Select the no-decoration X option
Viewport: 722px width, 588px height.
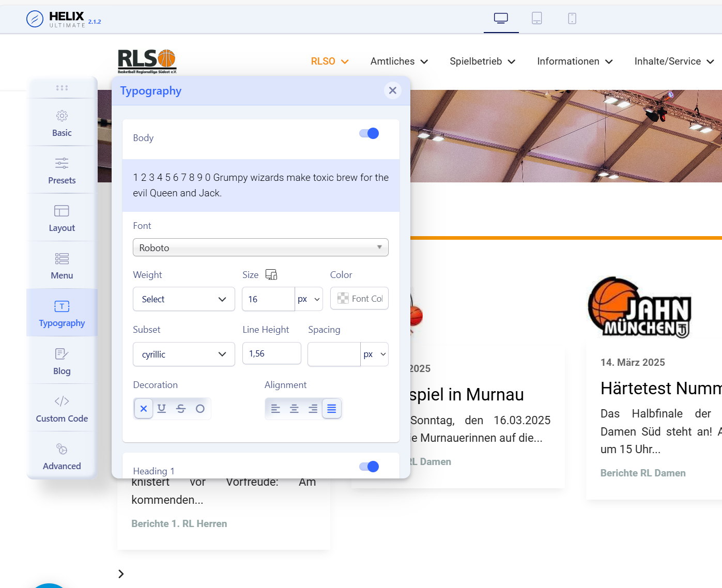tap(144, 409)
